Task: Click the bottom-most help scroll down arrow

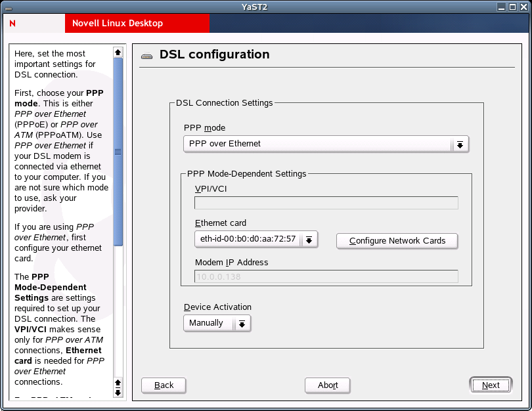Action: coord(118,393)
